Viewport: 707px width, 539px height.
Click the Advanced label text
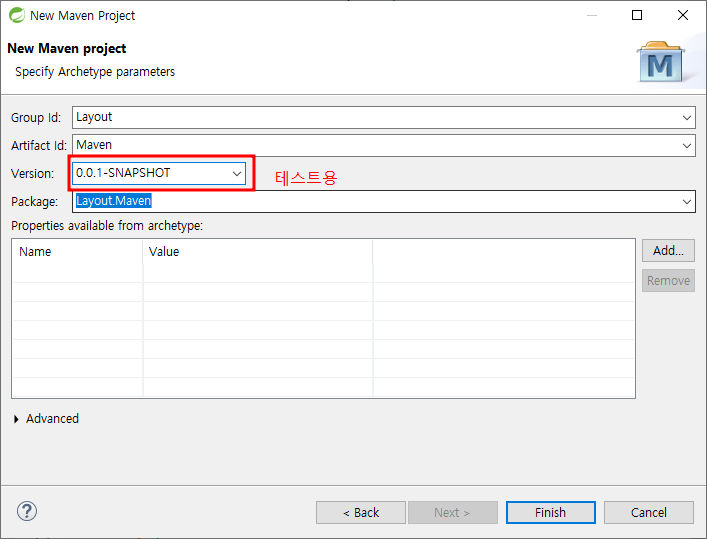tap(52, 419)
